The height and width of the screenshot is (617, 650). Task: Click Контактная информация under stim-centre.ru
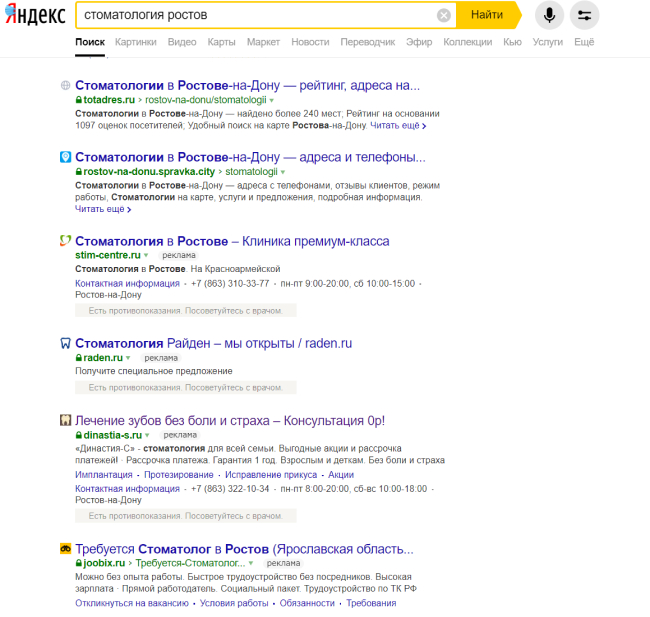click(127, 284)
